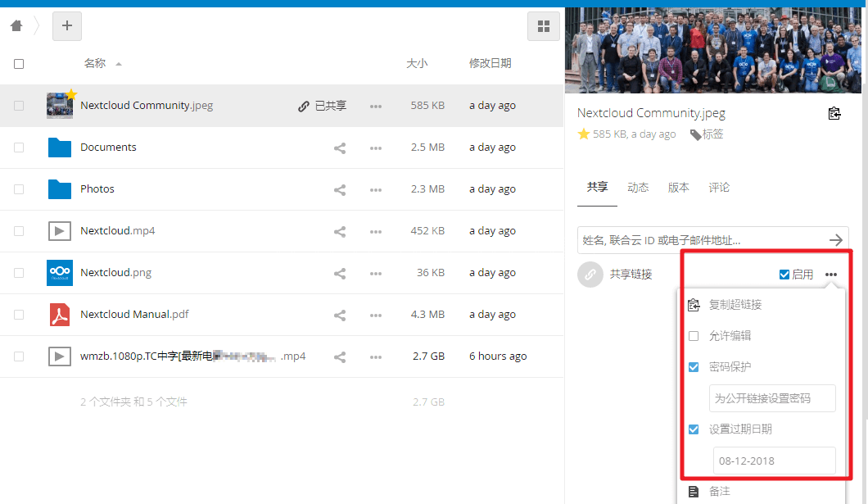Viewport: 868px width, 504px height.
Task: Open more actions for Nextcloud Manual.pdf
Action: tap(376, 316)
